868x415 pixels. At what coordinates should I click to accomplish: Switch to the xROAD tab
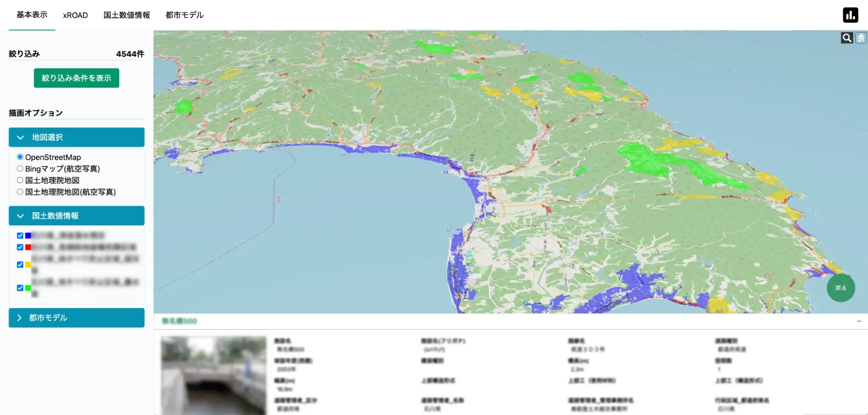(75, 15)
